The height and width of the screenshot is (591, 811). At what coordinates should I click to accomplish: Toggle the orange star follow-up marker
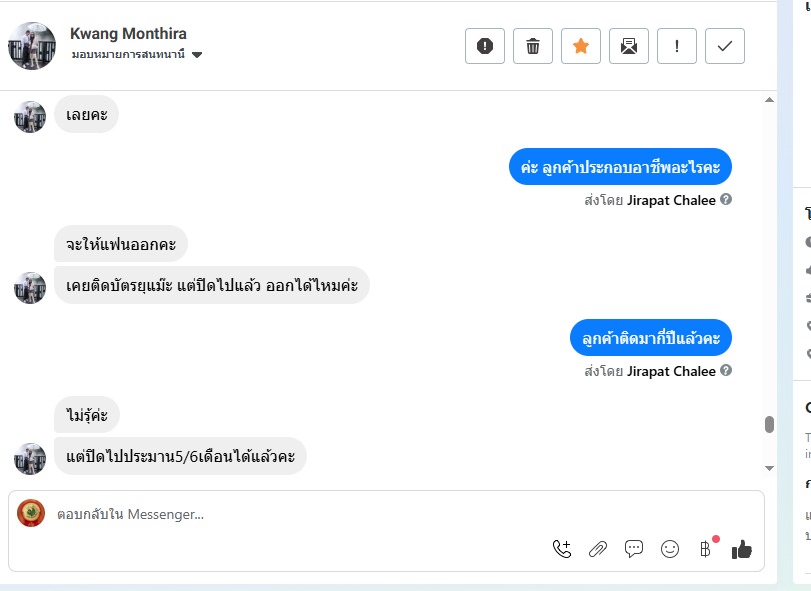coord(581,46)
